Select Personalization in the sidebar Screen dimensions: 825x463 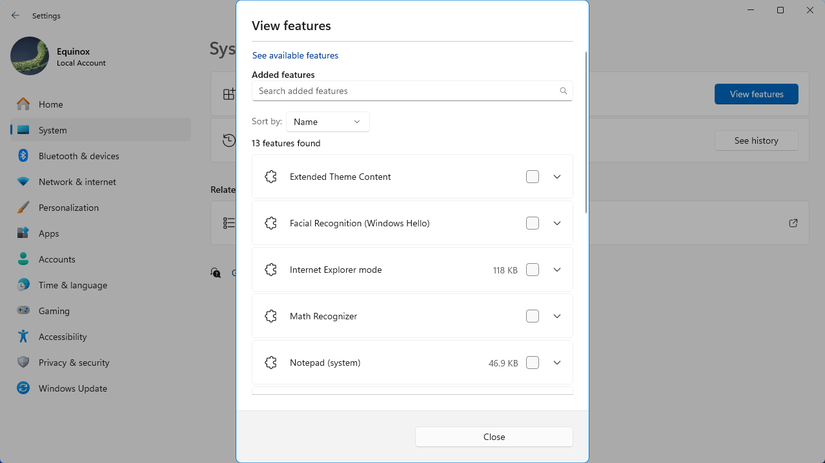pos(100,207)
